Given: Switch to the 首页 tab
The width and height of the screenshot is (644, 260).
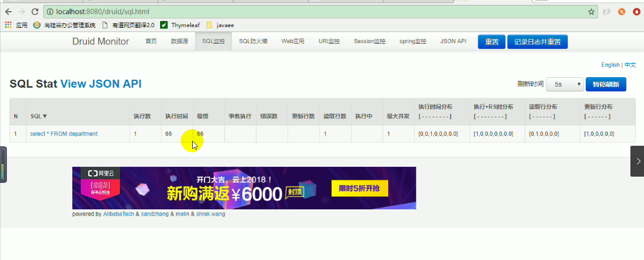Looking at the screenshot, I should point(151,41).
